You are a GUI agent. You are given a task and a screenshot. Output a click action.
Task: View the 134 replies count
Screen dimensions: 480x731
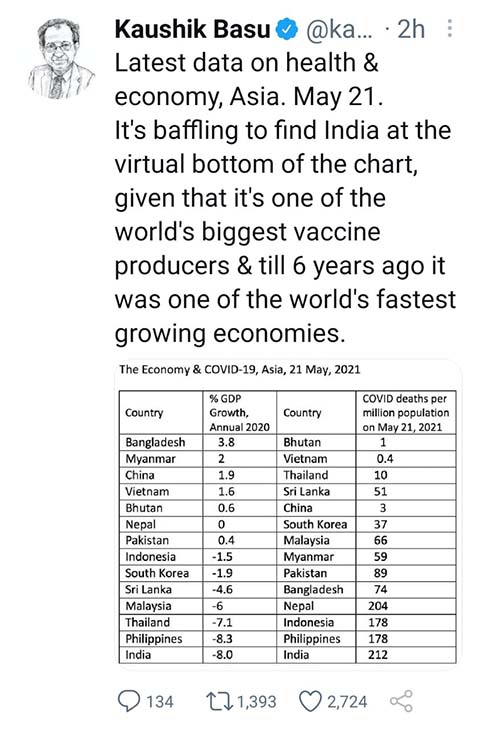(x=160, y=702)
